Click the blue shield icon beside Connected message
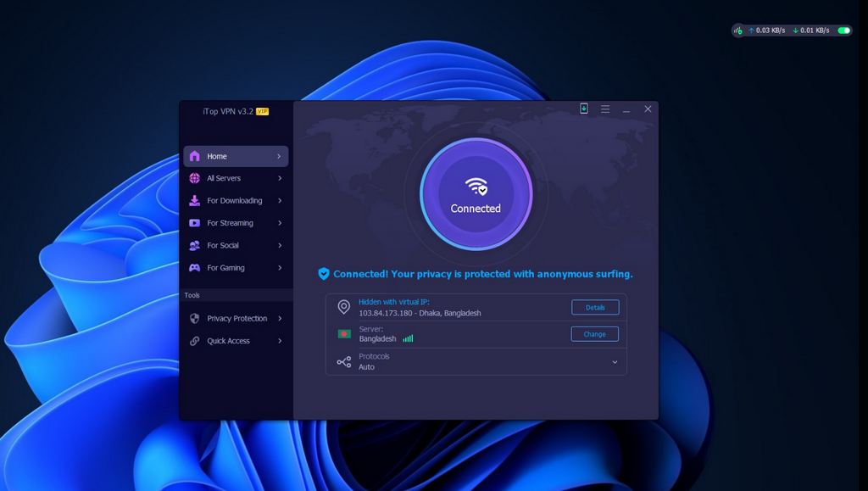This screenshot has width=868, height=491. (x=324, y=273)
